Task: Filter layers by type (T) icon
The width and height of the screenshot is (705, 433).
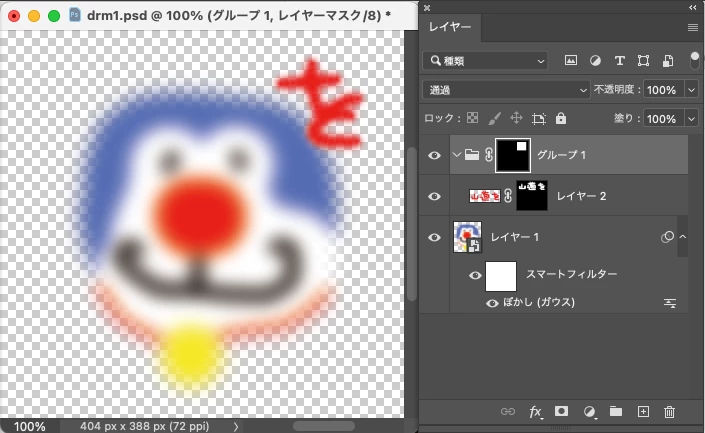Action: [620, 61]
